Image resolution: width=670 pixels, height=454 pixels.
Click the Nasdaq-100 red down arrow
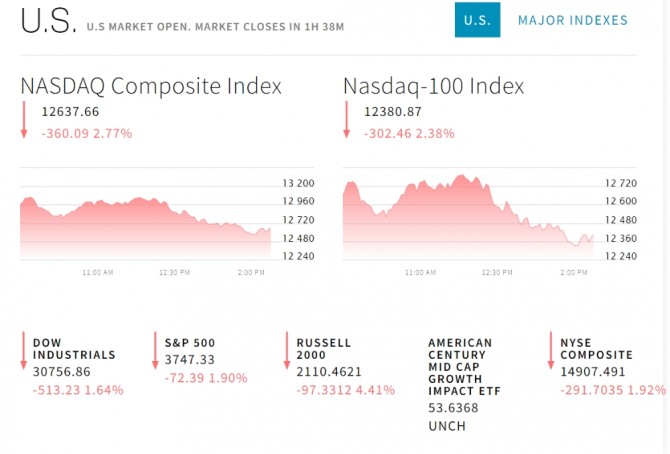point(346,120)
